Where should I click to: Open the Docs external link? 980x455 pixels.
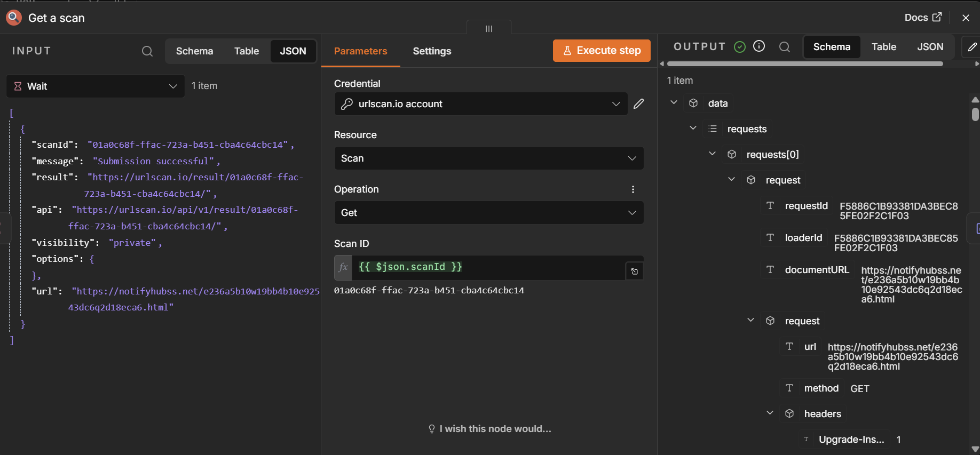click(923, 17)
